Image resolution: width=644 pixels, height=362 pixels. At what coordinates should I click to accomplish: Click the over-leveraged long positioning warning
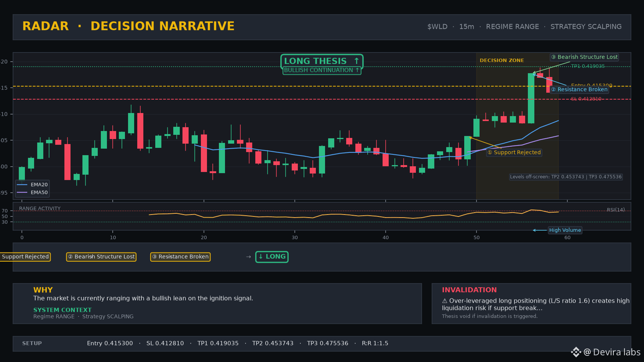click(x=536, y=305)
